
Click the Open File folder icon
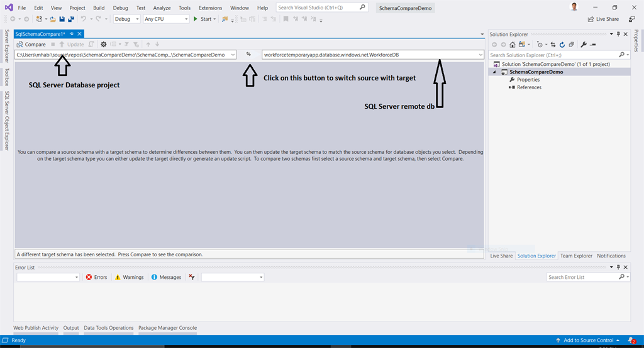point(53,19)
